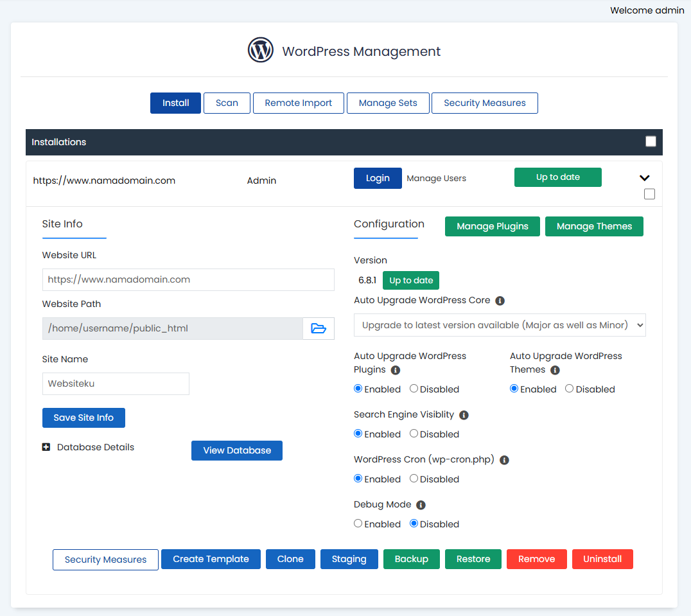This screenshot has height=616, width=691.
Task: Click the red Remove button
Action: click(x=537, y=559)
